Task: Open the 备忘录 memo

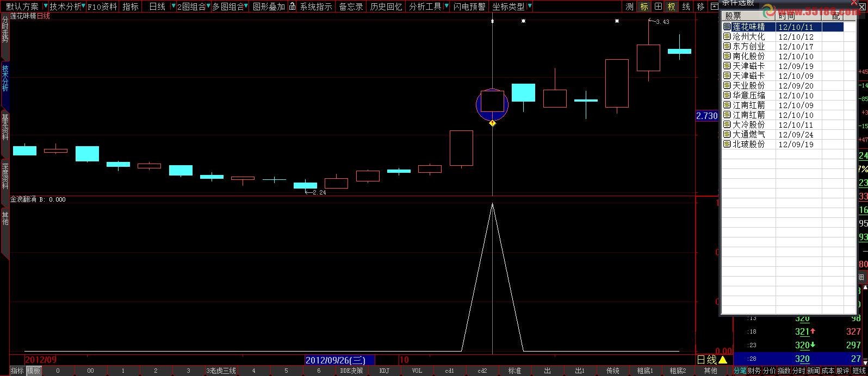Action: pyautogui.click(x=351, y=7)
